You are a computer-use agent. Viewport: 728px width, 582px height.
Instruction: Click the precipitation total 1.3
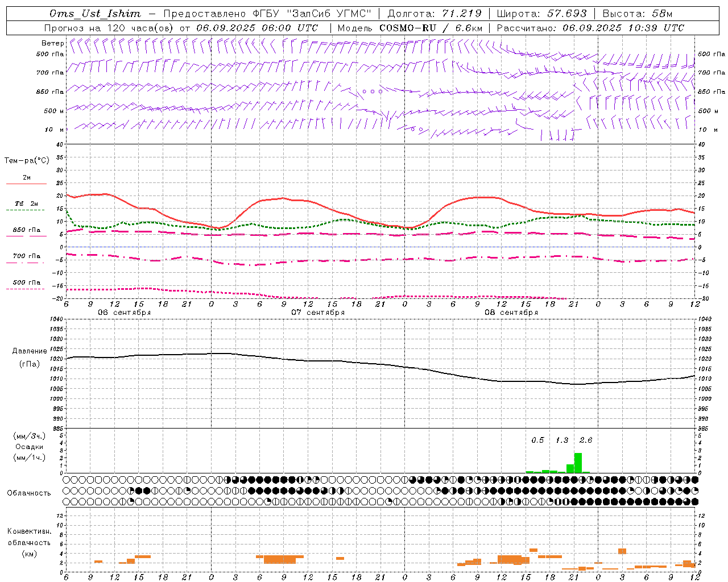coord(562,440)
